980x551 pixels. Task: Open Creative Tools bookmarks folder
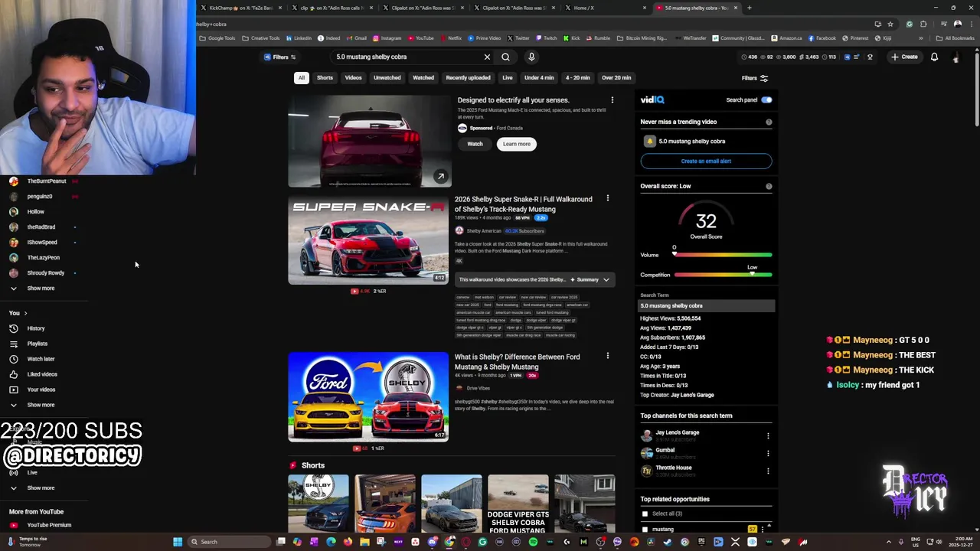point(261,38)
